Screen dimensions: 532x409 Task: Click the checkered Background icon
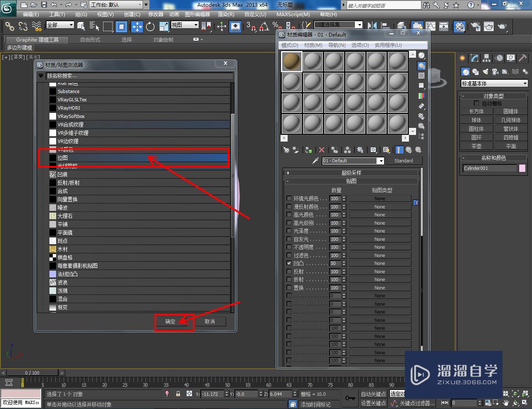pyautogui.click(x=421, y=76)
